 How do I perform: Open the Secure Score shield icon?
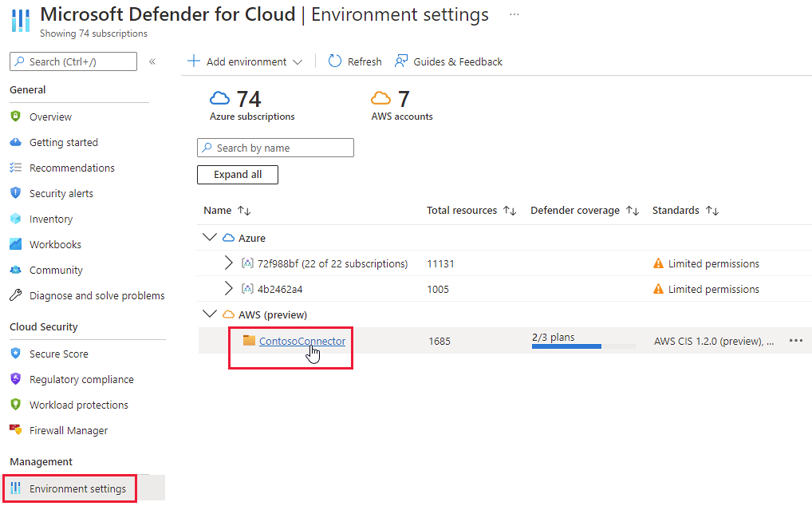pos(15,354)
